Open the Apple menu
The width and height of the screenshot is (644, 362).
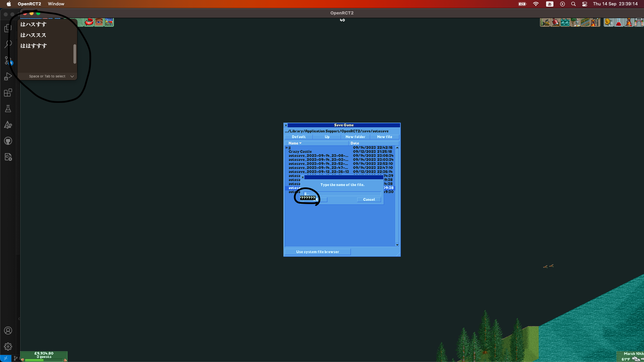(9, 4)
